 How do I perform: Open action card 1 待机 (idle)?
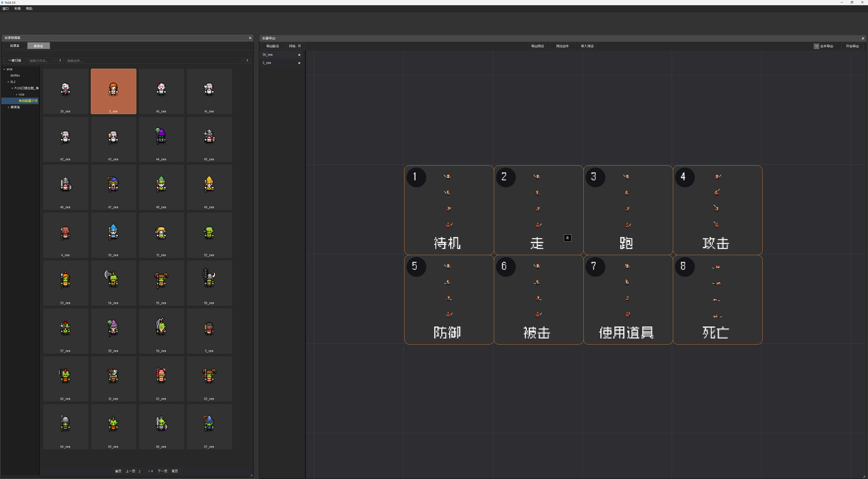pos(449,210)
